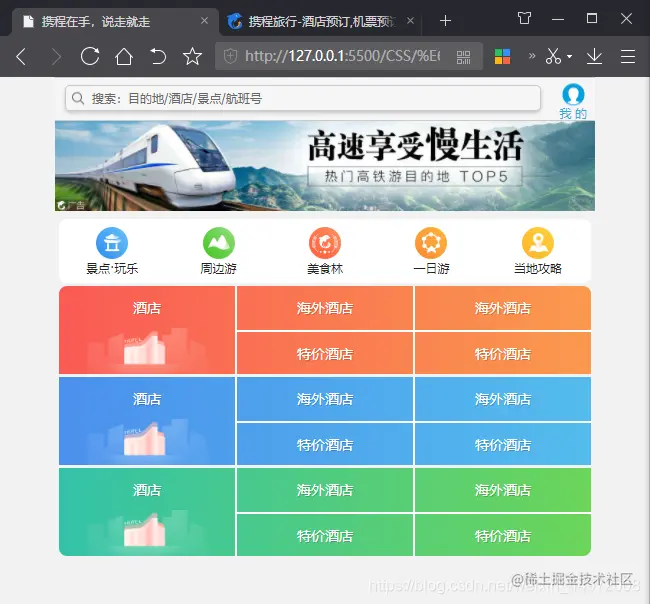Click the hotel building image in blue tile
This screenshot has width=650, height=604.
click(145, 440)
